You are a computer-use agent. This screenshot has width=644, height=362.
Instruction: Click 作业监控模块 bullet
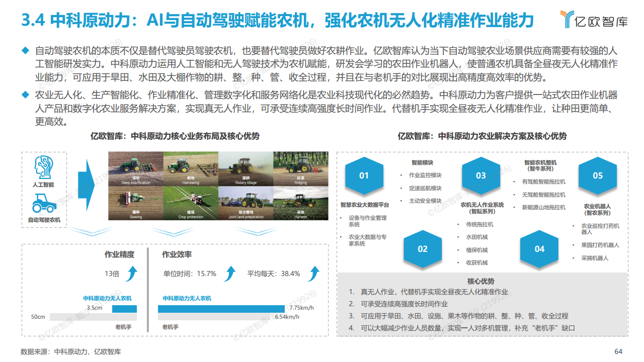point(425,175)
